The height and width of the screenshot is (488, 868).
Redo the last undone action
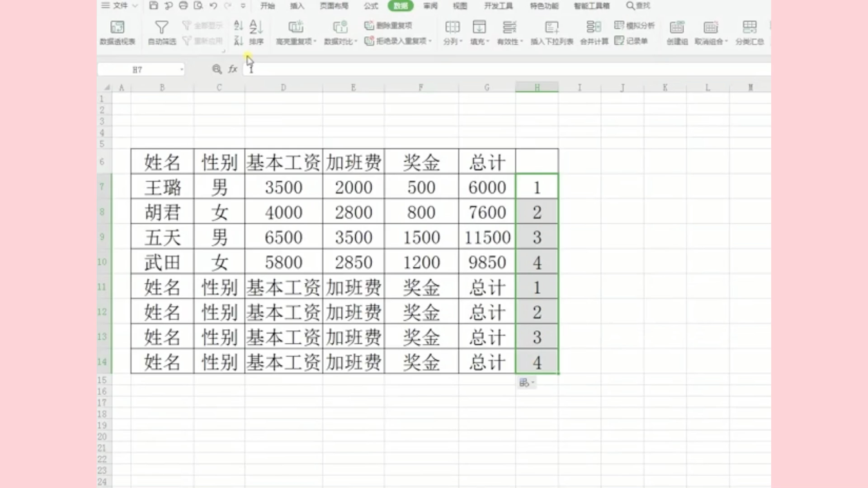pyautogui.click(x=227, y=5)
